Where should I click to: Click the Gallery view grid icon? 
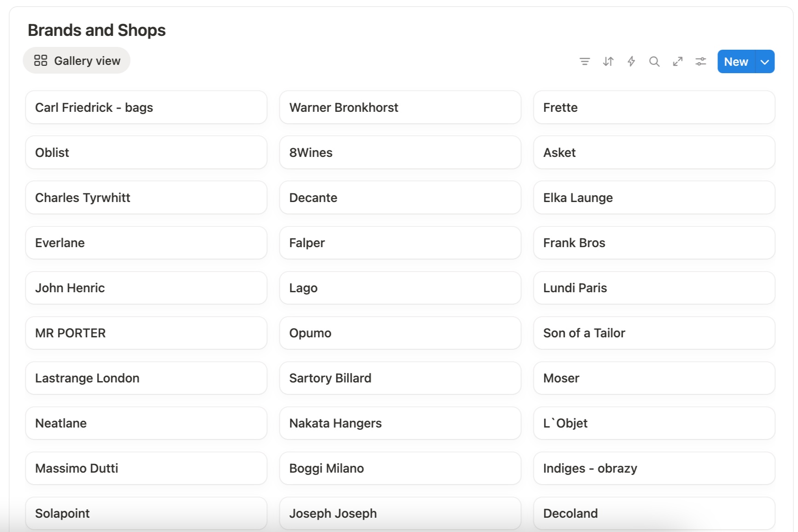point(40,61)
